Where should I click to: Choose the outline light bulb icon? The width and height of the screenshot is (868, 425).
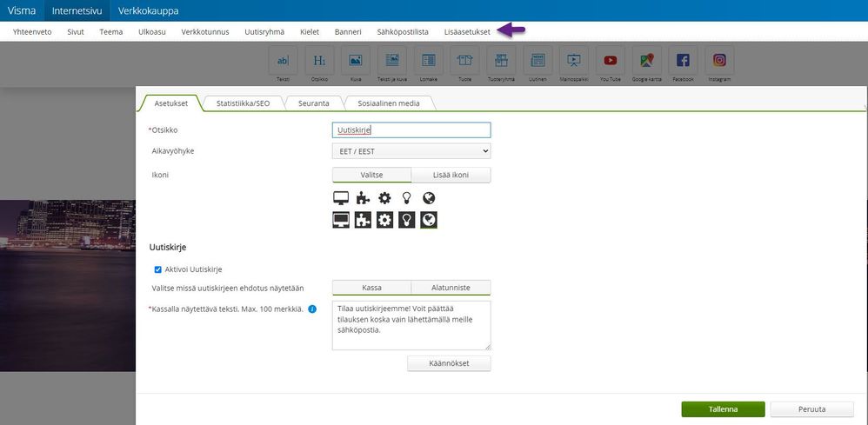[406, 198]
